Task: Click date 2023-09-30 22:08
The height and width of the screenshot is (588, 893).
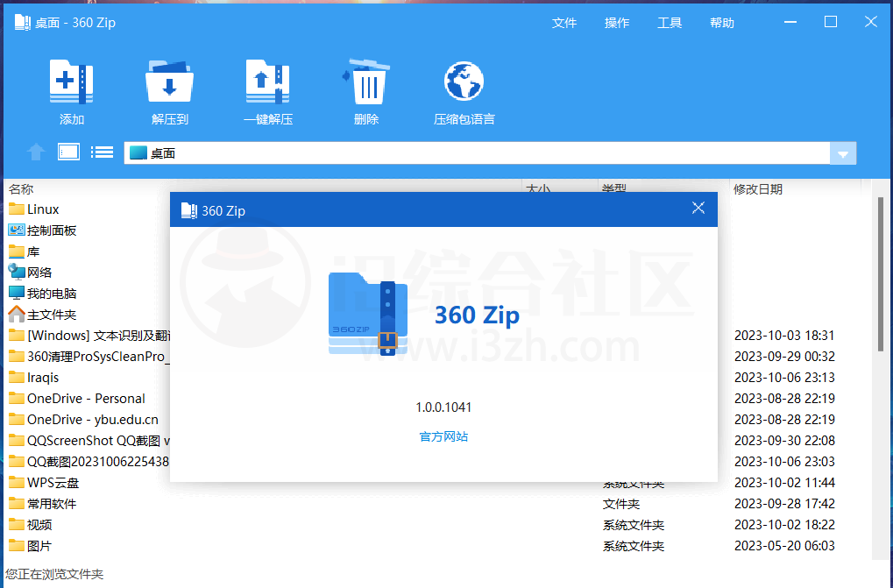Action: 784,441
